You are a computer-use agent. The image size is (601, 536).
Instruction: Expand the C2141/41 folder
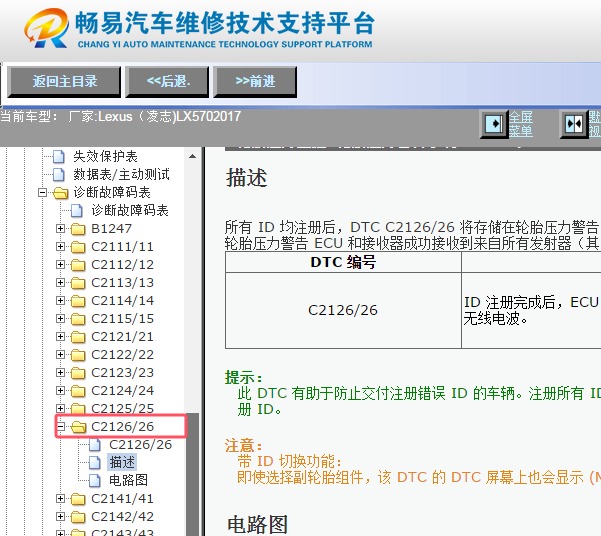(60, 498)
